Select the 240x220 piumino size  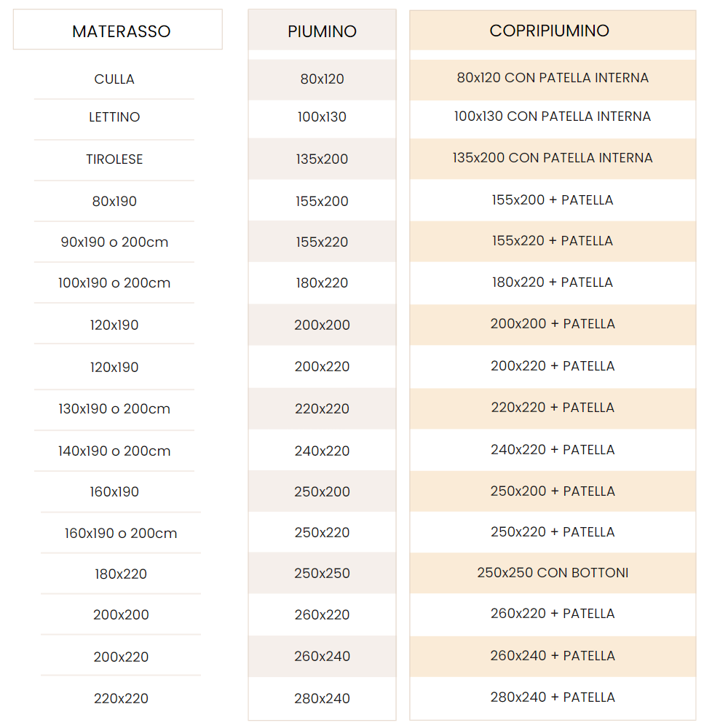click(322, 451)
